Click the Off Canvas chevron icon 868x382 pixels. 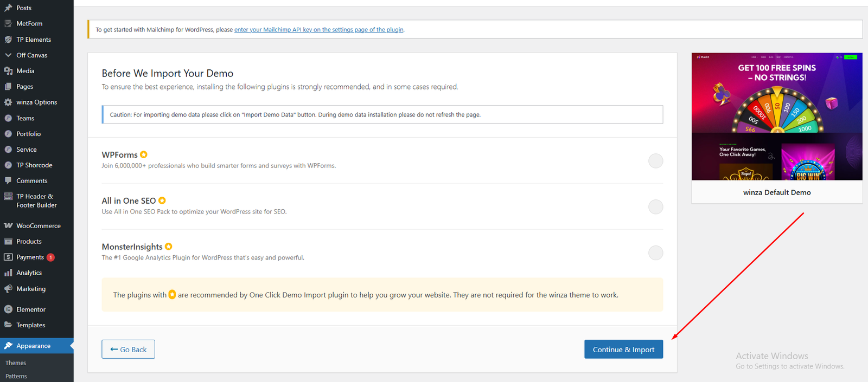point(8,55)
